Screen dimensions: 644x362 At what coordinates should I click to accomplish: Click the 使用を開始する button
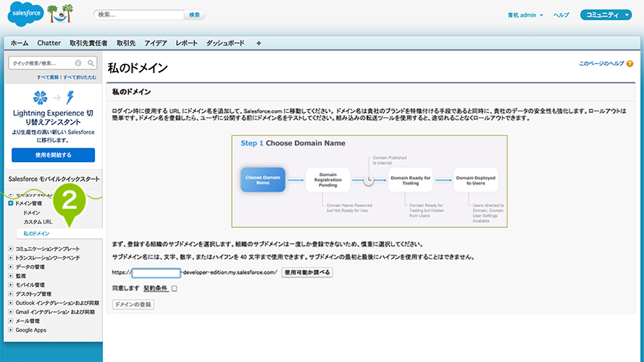pyautogui.click(x=54, y=155)
